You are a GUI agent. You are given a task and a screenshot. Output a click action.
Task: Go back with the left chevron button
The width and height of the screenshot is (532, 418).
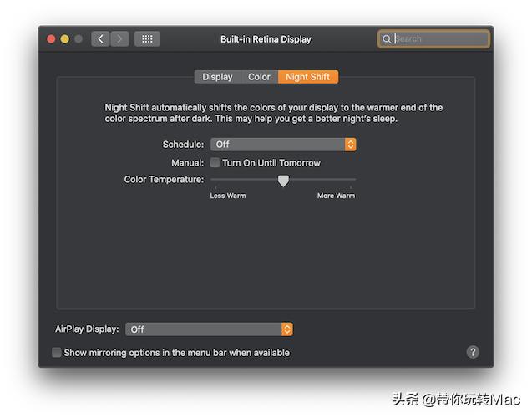(x=100, y=39)
